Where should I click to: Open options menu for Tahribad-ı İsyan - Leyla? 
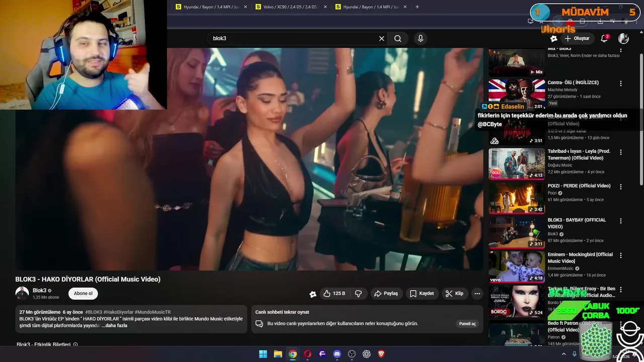(x=620, y=152)
